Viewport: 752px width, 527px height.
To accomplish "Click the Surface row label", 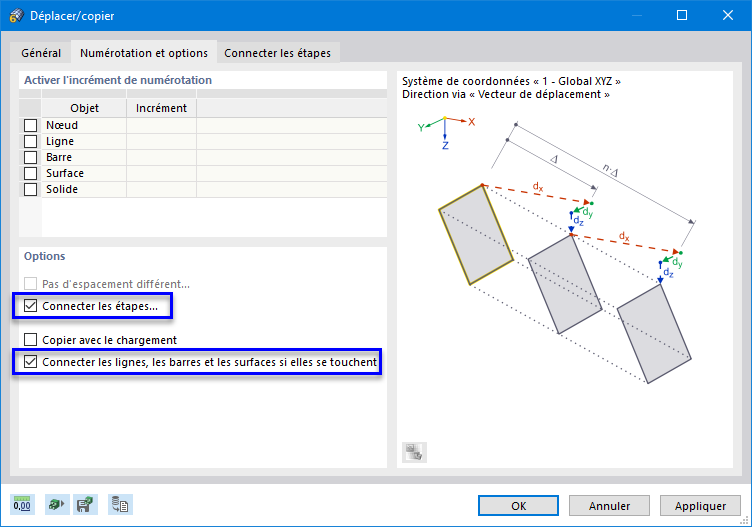I will coord(65,173).
